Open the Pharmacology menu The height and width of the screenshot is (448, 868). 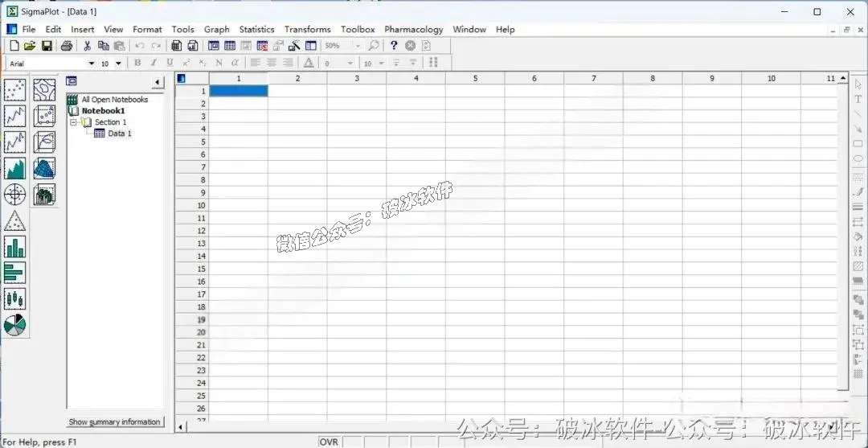pos(414,29)
